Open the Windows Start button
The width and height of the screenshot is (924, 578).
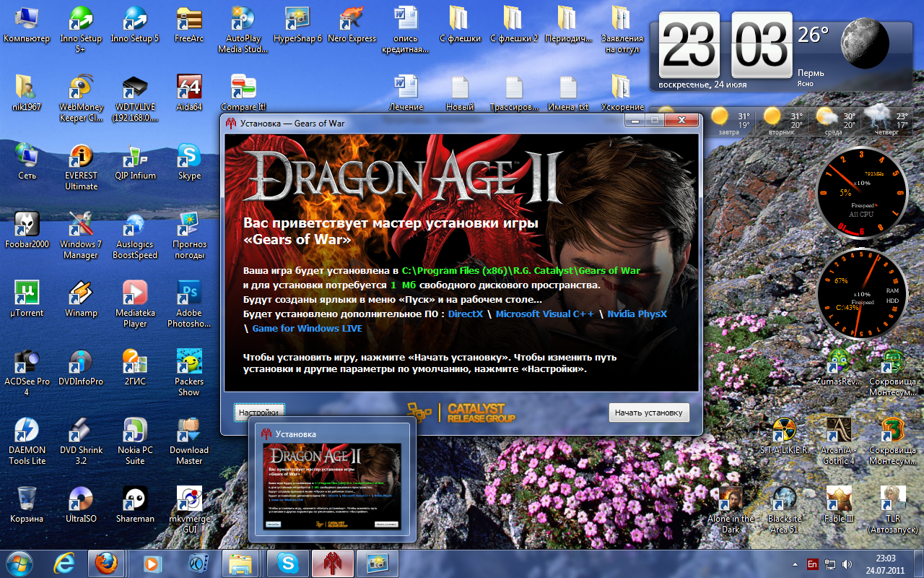click(19, 562)
